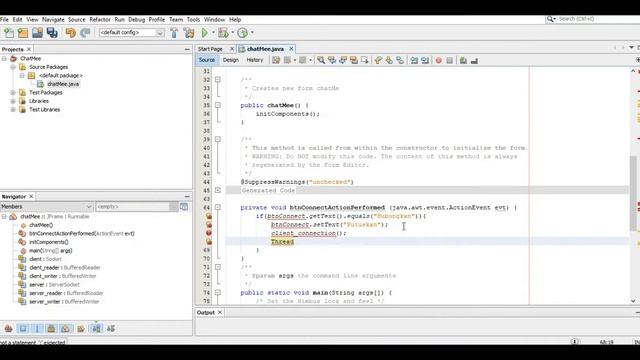Image resolution: width=640 pixels, height=360 pixels.
Task: Click the Clean and Build Project icon
Action: pos(189,33)
